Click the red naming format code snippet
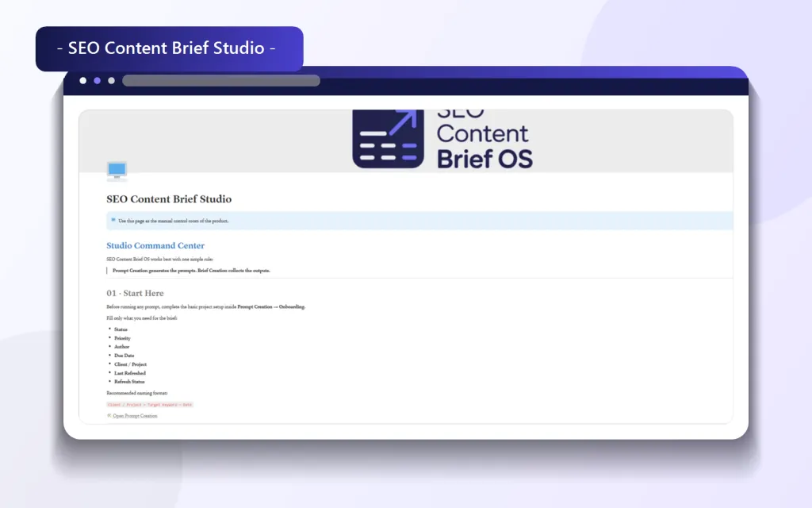The image size is (812, 508). (150, 405)
